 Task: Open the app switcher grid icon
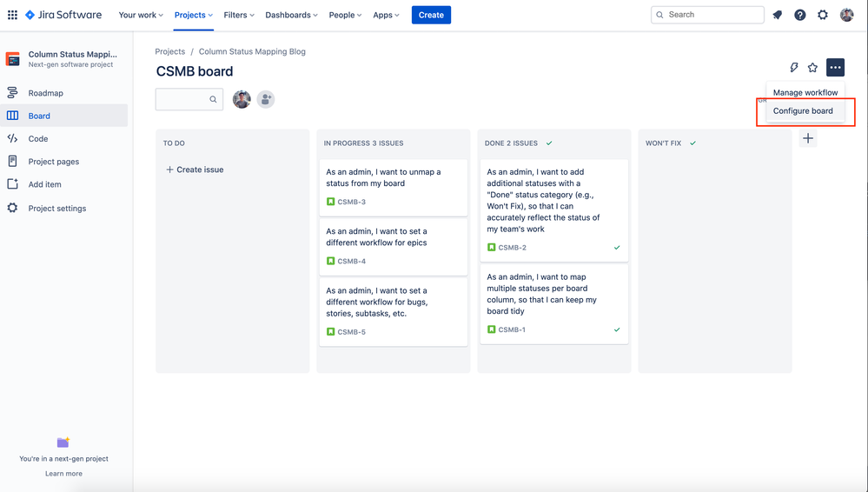12,15
